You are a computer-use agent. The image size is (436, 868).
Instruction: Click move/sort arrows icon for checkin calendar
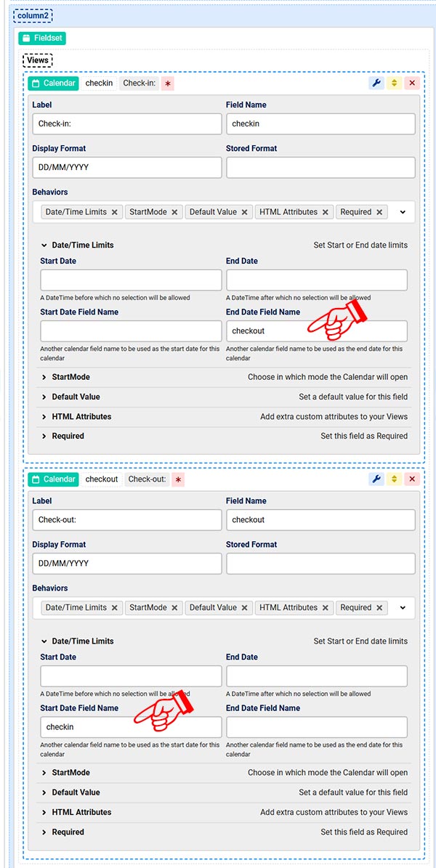[394, 84]
